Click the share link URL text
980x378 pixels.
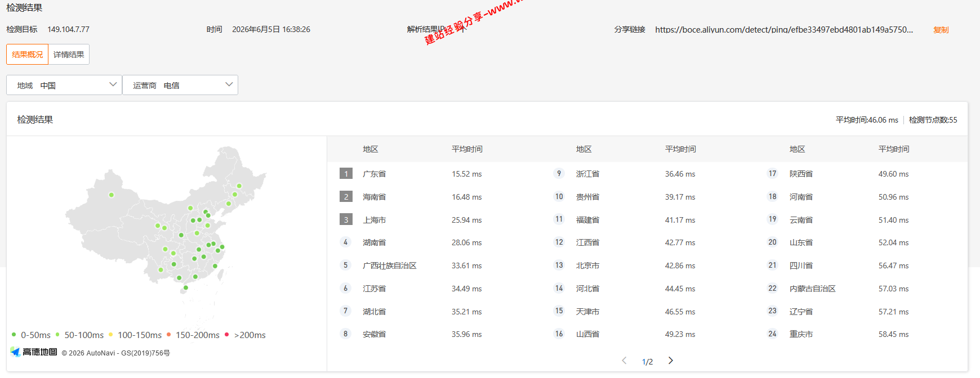(x=784, y=30)
